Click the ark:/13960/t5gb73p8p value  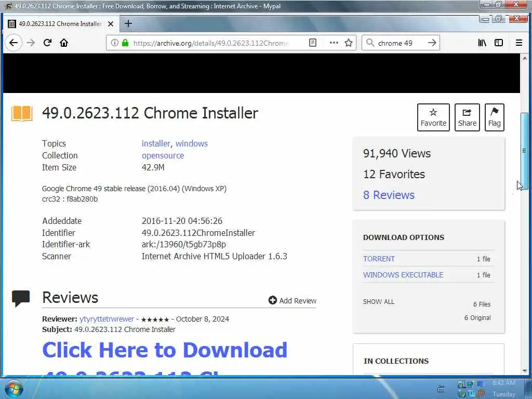coord(184,244)
